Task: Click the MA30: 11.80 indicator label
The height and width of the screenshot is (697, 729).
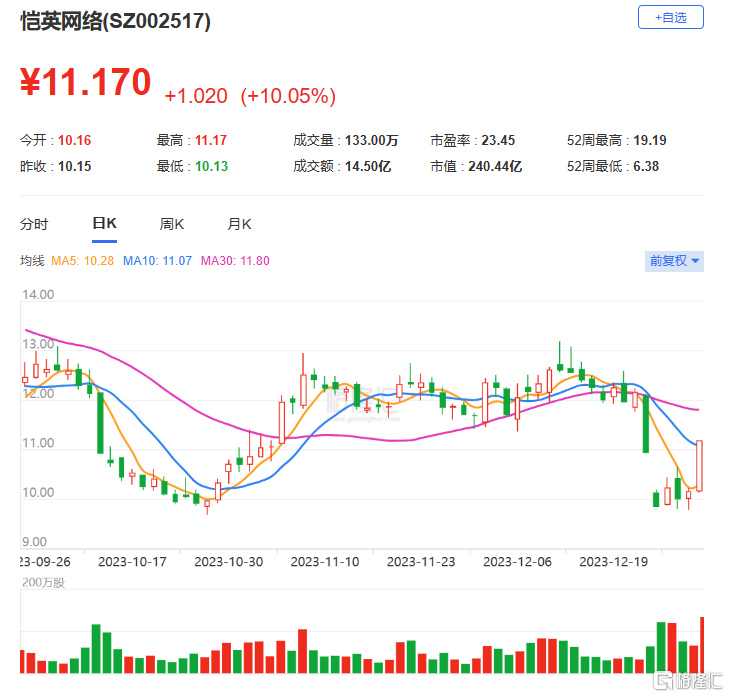Action: [x=235, y=261]
